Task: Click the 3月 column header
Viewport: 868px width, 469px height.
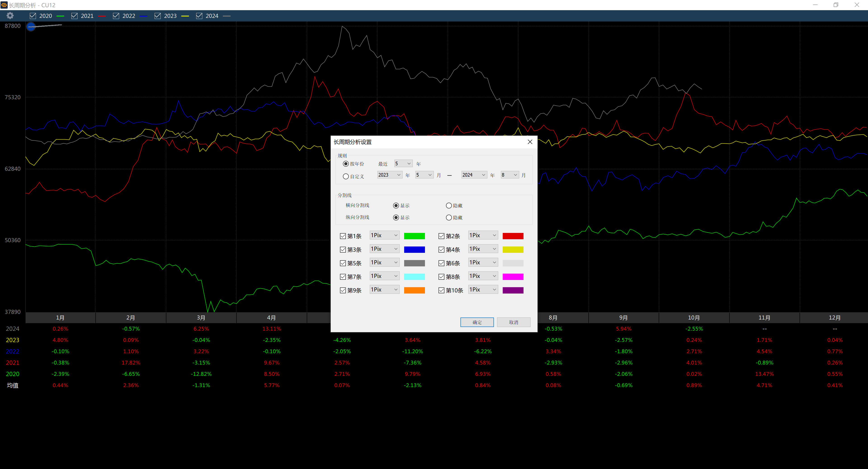Action: click(x=201, y=318)
